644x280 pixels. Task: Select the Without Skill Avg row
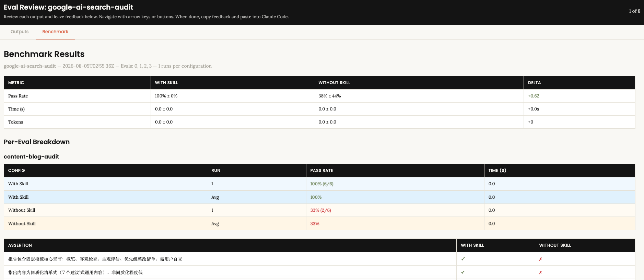click(319, 224)
